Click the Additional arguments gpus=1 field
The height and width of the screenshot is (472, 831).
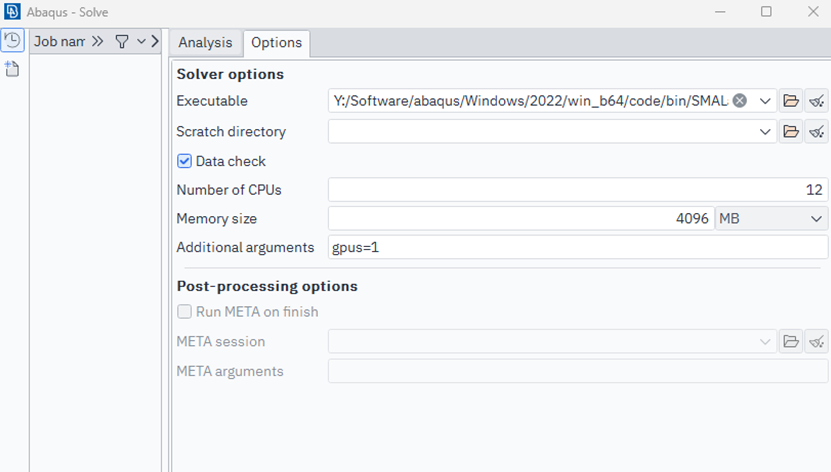tap(578, 247)
